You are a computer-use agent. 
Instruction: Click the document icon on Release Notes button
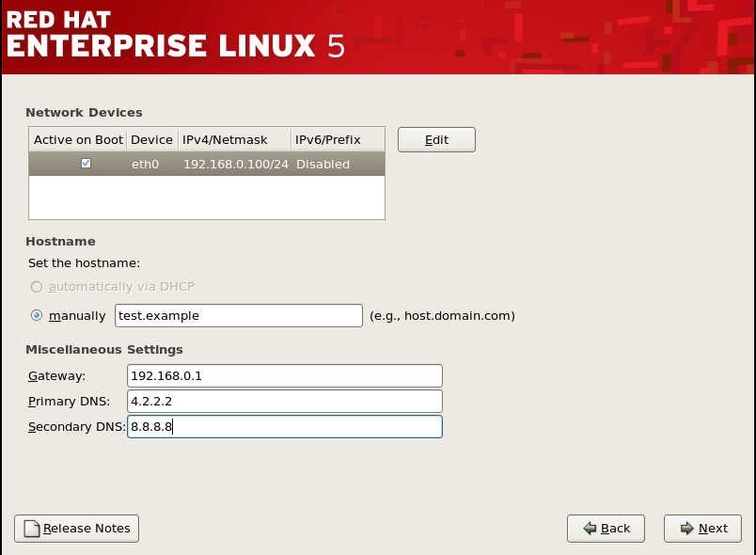pyautogui.click(x=32, y=528)
